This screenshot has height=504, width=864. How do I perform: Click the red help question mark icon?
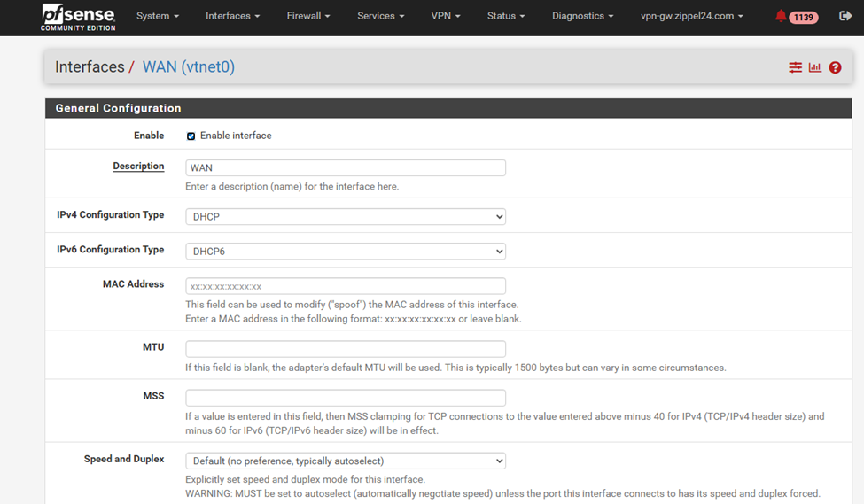835,67
